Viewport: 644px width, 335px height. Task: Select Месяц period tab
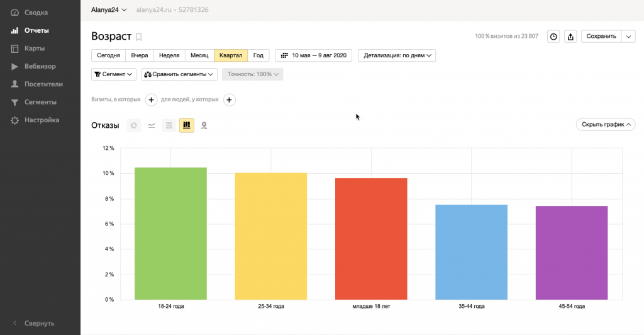tap(199, 55)
